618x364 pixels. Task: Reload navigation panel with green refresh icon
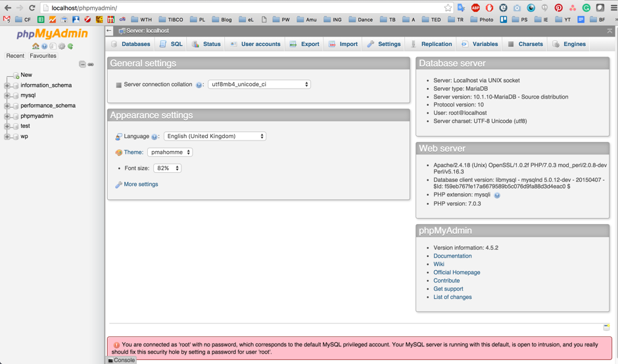point(70,47)
